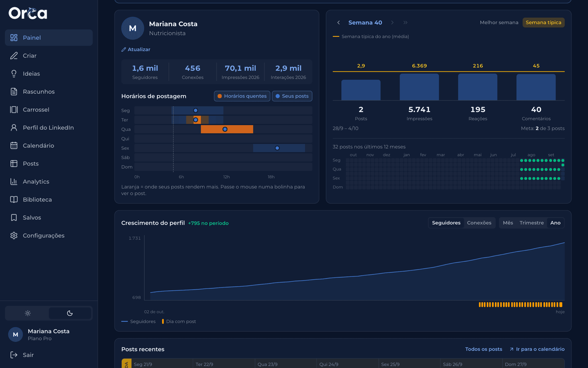The width and height of the screenshot is (588, 368).
Task: Open Rascunhos document icon
Action: 14,92
